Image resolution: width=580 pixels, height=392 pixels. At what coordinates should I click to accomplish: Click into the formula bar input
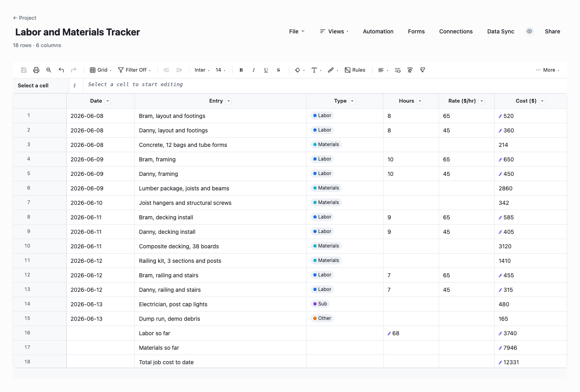click(x=325, y=85)
